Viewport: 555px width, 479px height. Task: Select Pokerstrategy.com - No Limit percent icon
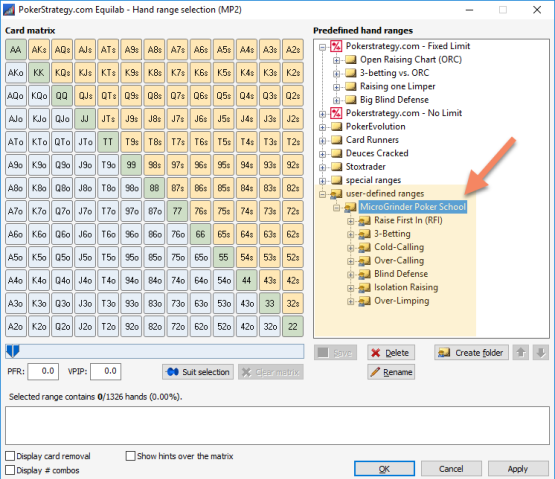[336, 113]
